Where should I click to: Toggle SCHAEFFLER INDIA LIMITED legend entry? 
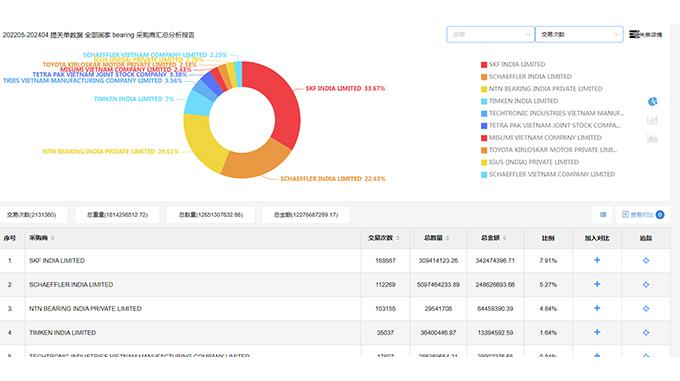tap(526, 77)
